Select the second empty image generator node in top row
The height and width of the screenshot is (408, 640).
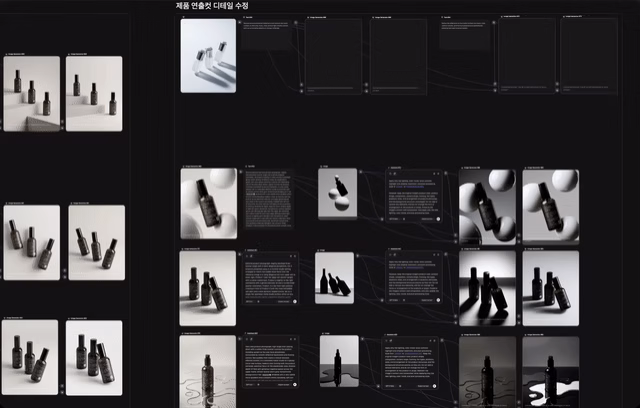pos(398,56)
